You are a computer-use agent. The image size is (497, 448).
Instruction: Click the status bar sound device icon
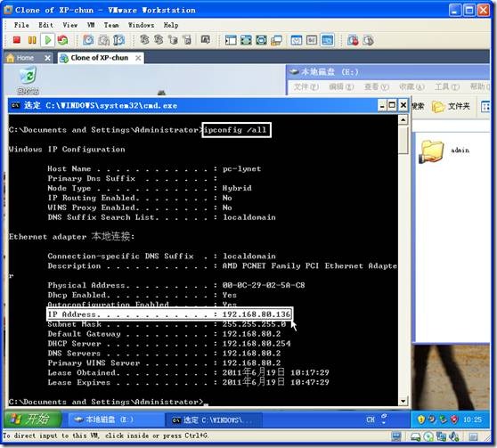pos(454,437)
